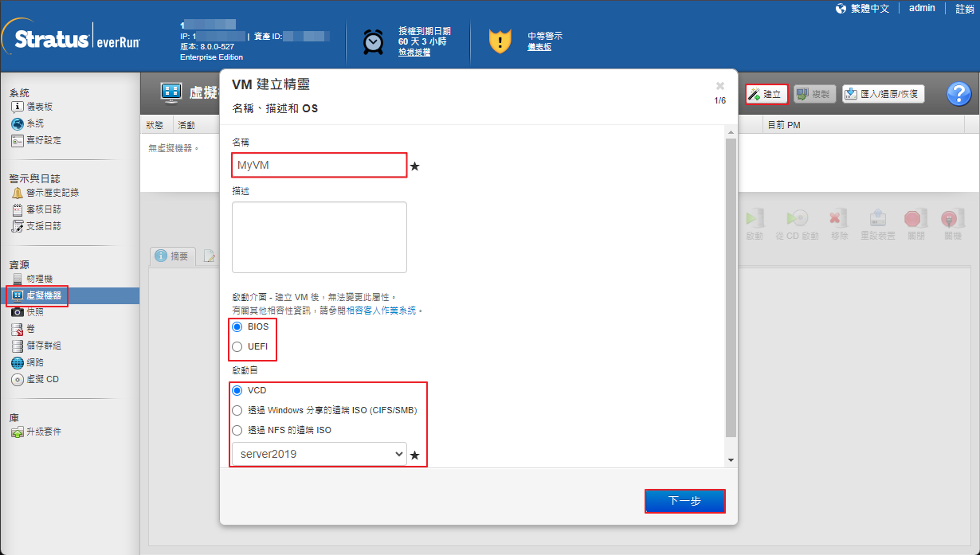Go to 卷 volumes
The image size is (980, 555).
click(x=23, y=329)
